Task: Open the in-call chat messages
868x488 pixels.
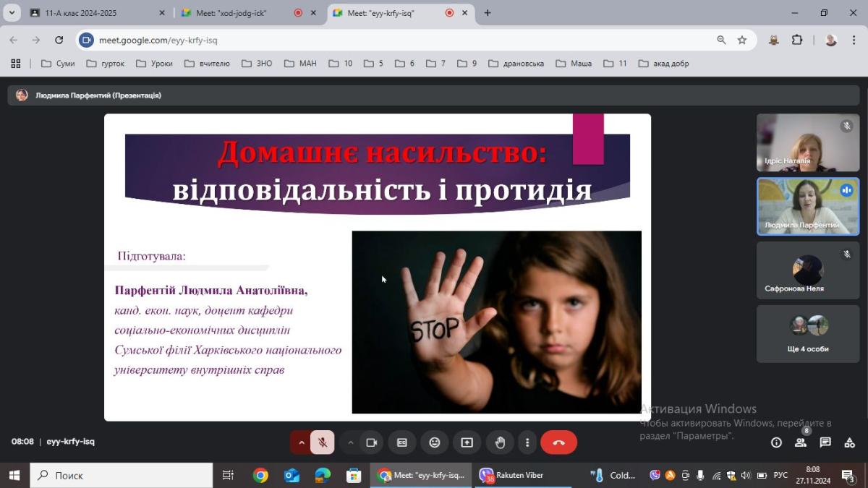Action: [825, 442]
